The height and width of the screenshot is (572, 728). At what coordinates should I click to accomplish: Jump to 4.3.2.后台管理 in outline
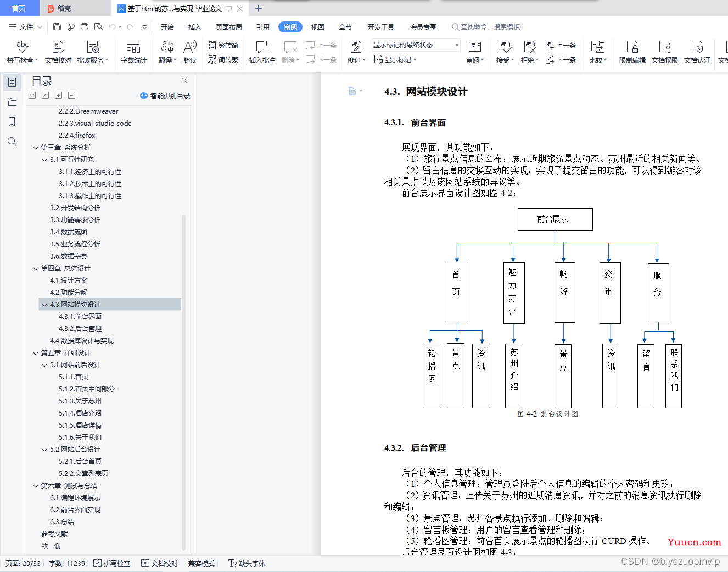click(x=80, y=329)
